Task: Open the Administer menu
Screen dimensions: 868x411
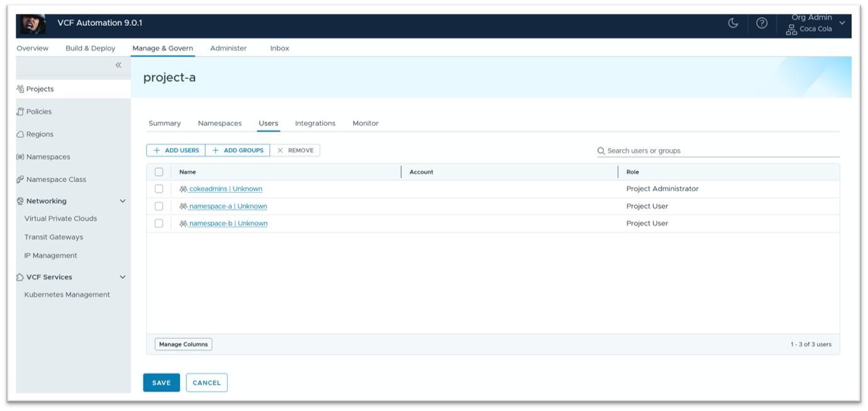Action: coord(228,48)
